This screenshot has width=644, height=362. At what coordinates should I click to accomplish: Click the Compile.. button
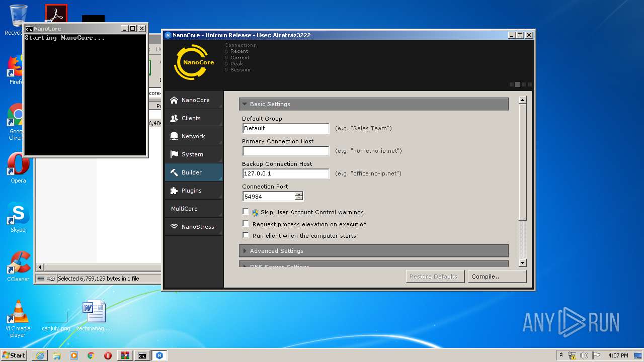point(497,277)
